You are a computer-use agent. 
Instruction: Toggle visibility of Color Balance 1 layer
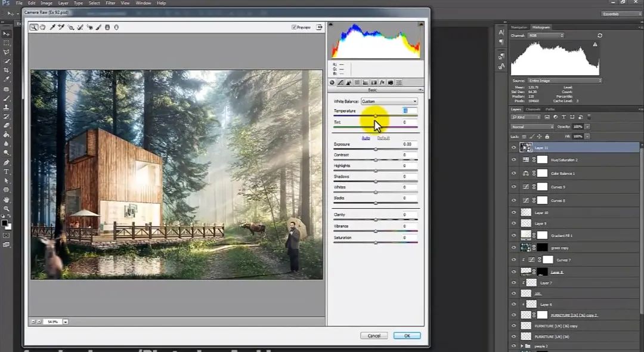click(514, 173)
